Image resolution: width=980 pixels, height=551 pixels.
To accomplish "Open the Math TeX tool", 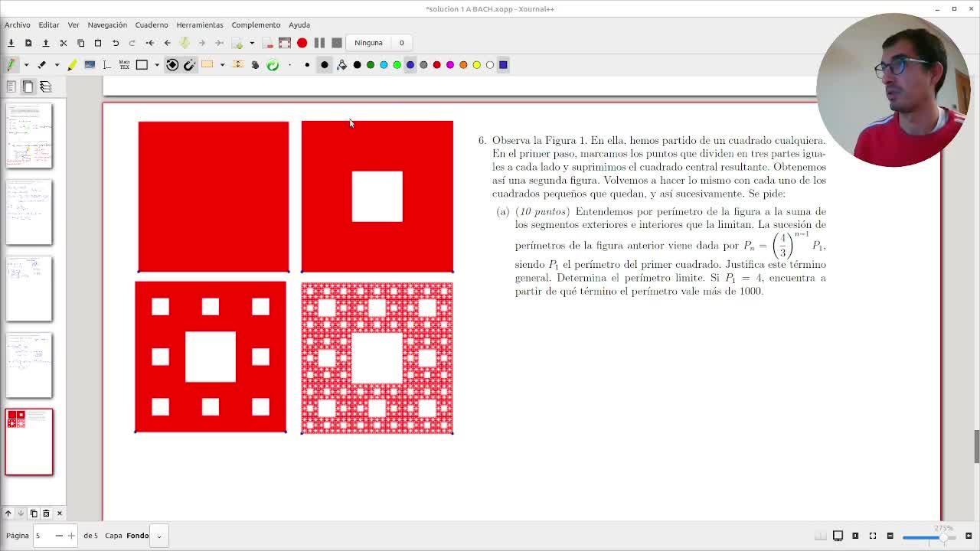I will [124, 65].
